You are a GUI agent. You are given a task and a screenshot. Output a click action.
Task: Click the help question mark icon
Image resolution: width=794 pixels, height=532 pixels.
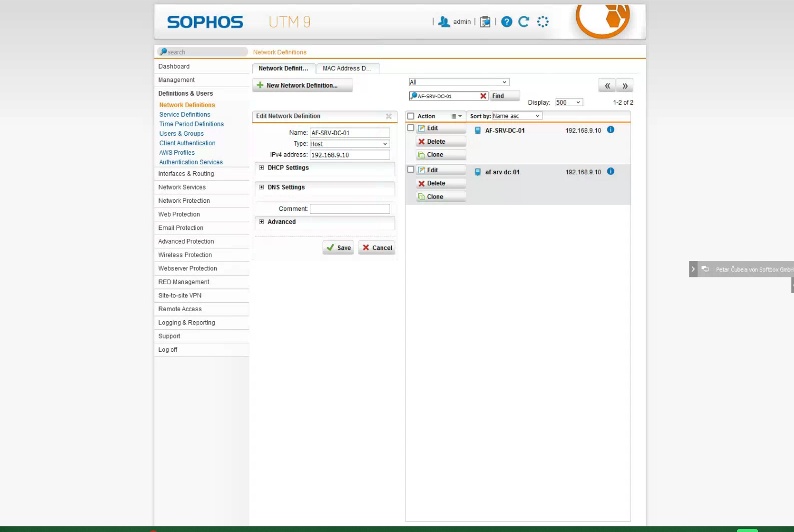[506, 22]
